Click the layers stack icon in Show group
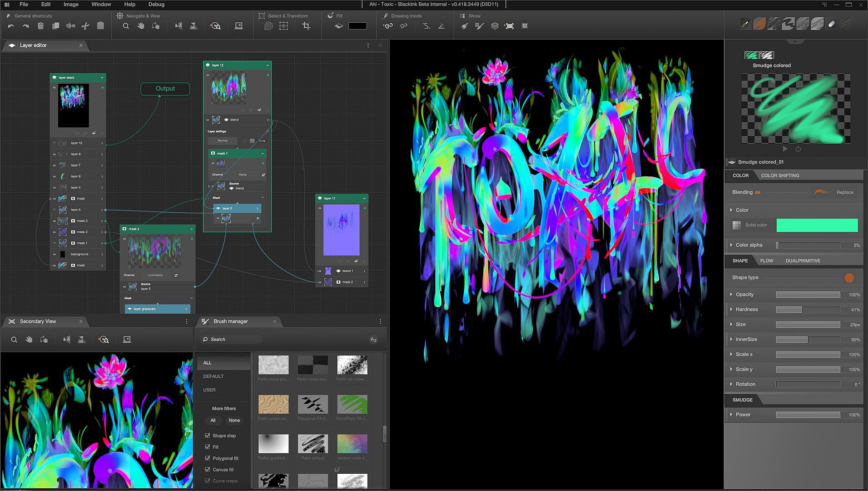The width and height of the screenshot is (868, 491). point(495,26)
